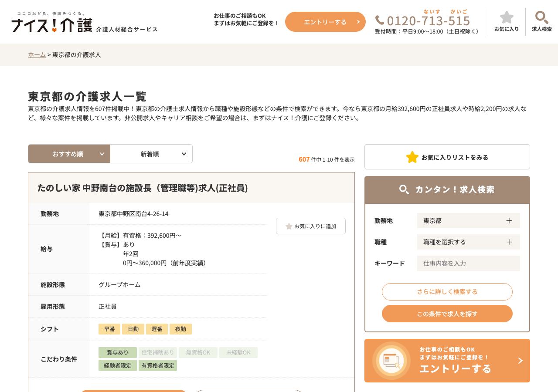Click the arrow on the large entry banner

(520, 361)
